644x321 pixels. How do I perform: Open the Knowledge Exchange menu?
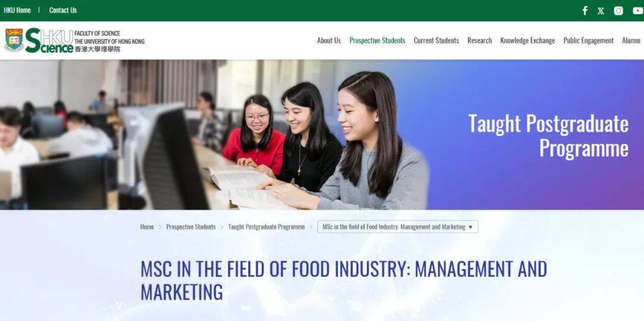527,41
